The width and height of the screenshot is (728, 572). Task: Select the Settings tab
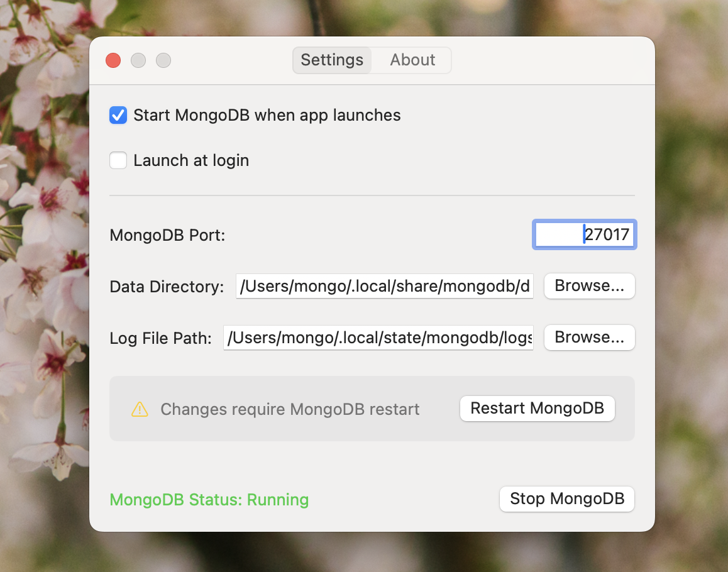[x=331, y=60]
